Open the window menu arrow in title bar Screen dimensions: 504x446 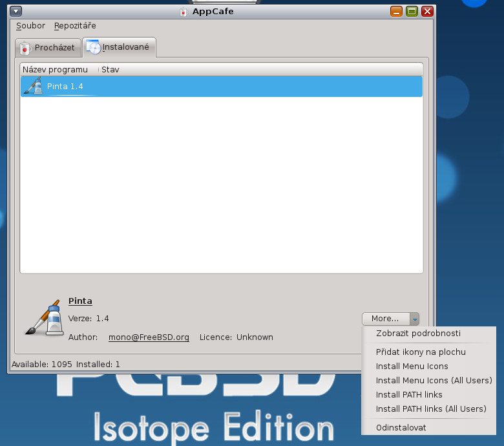point(16,11)
